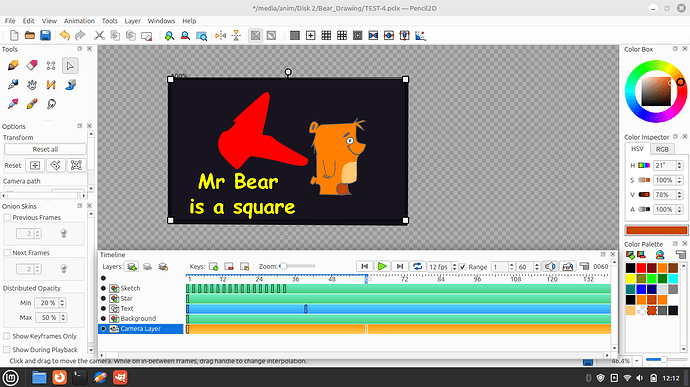The image size is (690, 387).
Task: Open the Animation menu
Action: pos(79,21)
